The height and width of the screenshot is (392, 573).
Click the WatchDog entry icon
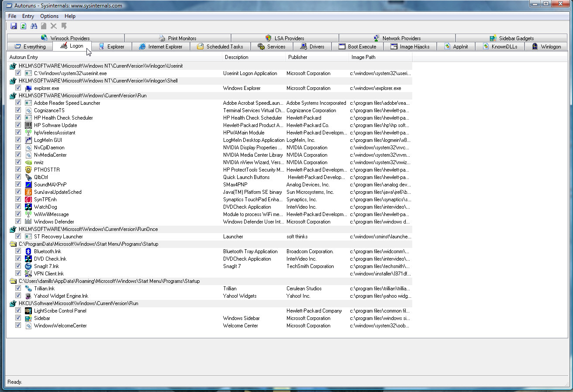[x=28, y=207]
